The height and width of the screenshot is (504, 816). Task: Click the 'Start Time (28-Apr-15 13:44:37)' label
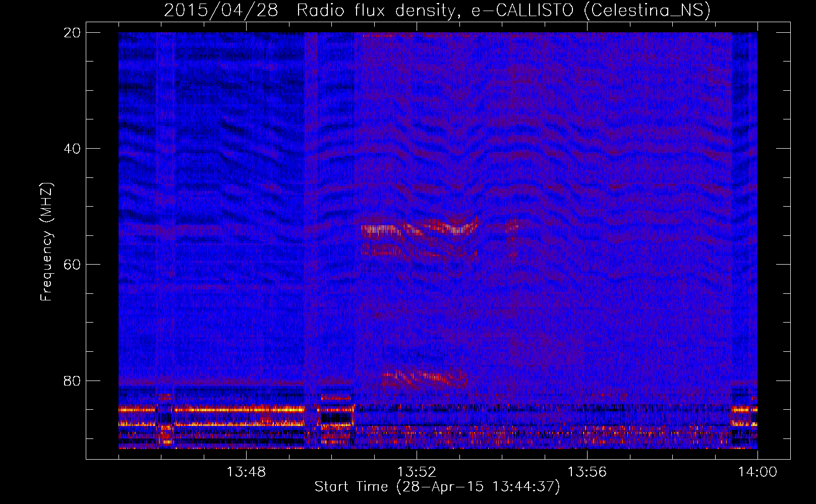point(437,487)
